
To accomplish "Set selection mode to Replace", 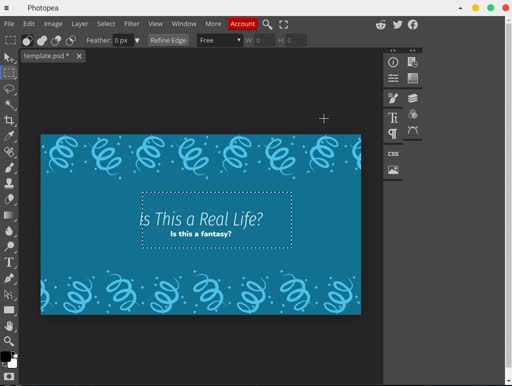I will point(27,41).
